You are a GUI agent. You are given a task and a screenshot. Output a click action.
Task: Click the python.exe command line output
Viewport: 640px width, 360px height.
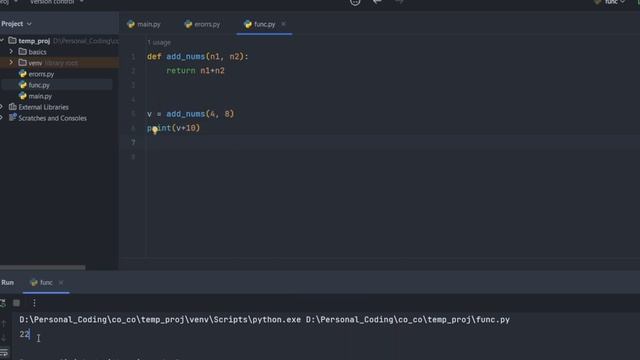click(264, 320)
